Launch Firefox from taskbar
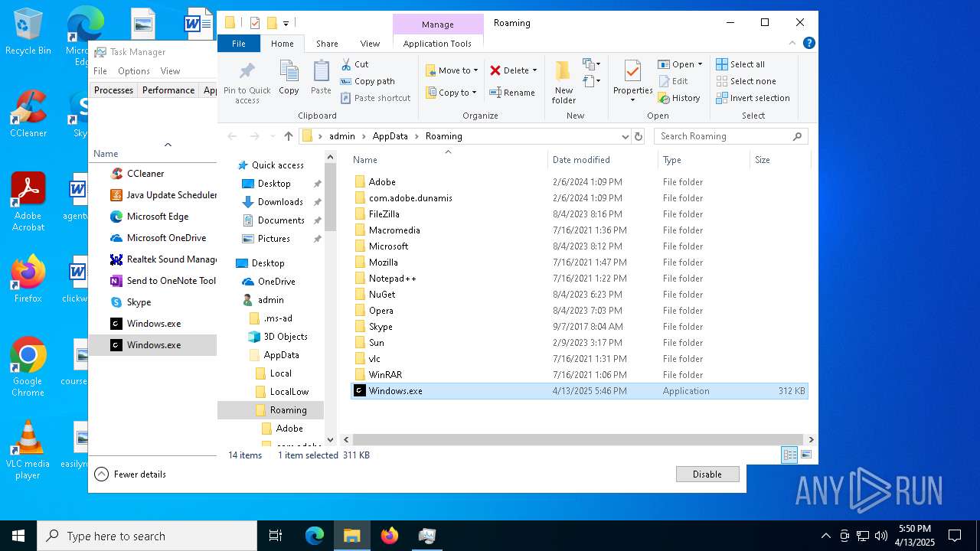 coord(390,536)
